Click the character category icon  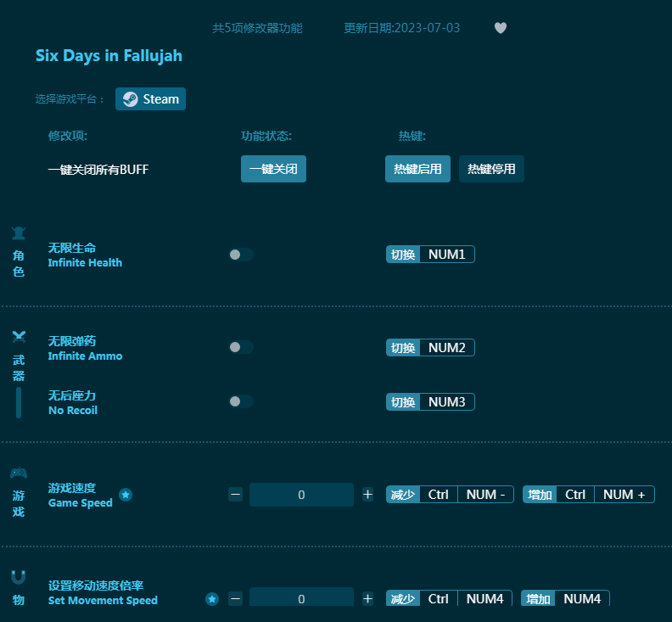click(19, 233)
